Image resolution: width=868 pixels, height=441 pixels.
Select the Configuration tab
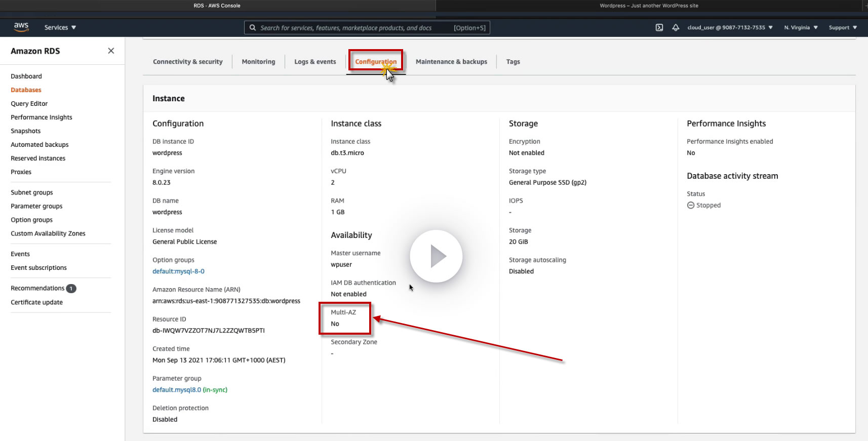click(x=376, y=62)
